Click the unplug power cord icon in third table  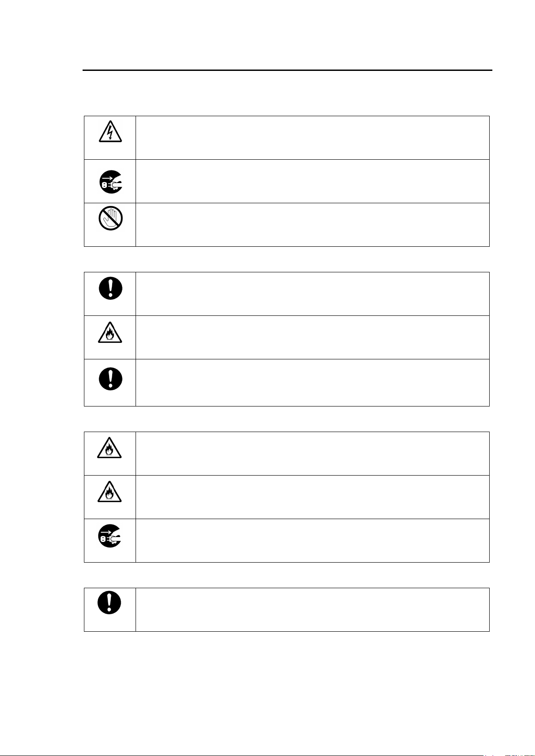click(x=110, y=536)
